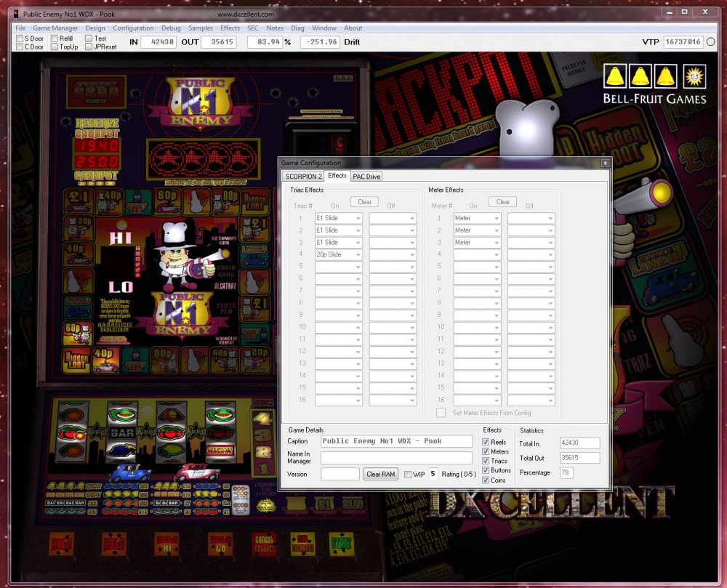Click the round VTP indicator lamp

tap(710, 41)
